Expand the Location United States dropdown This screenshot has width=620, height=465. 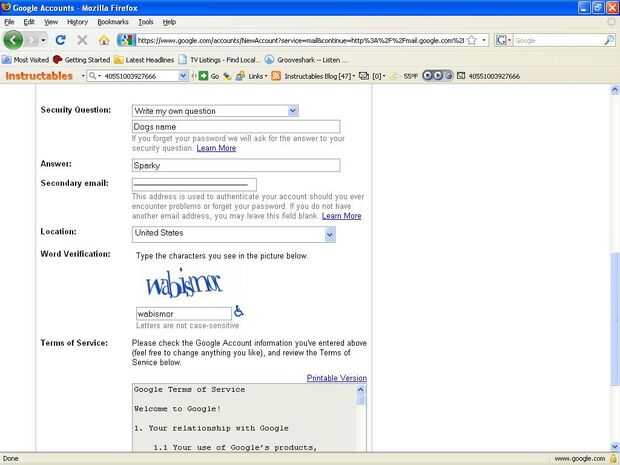click(x=330, y=235)
